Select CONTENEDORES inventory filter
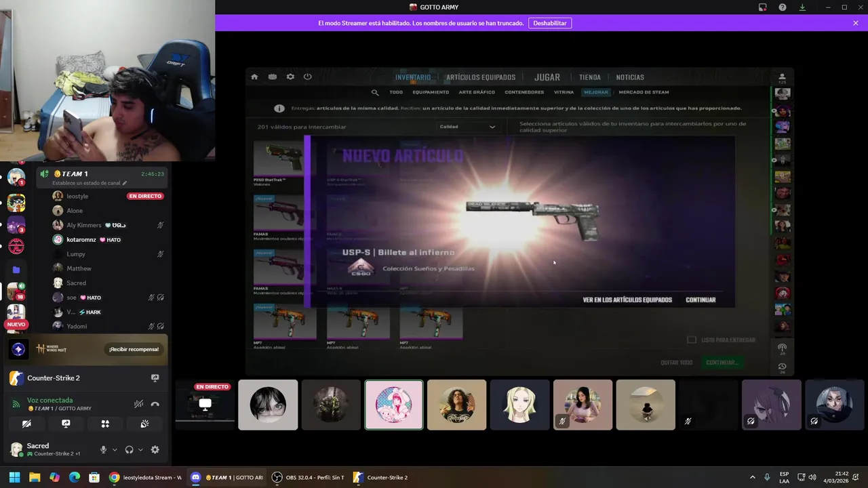This screenshot has height=488, width=868. coord(524,92)
